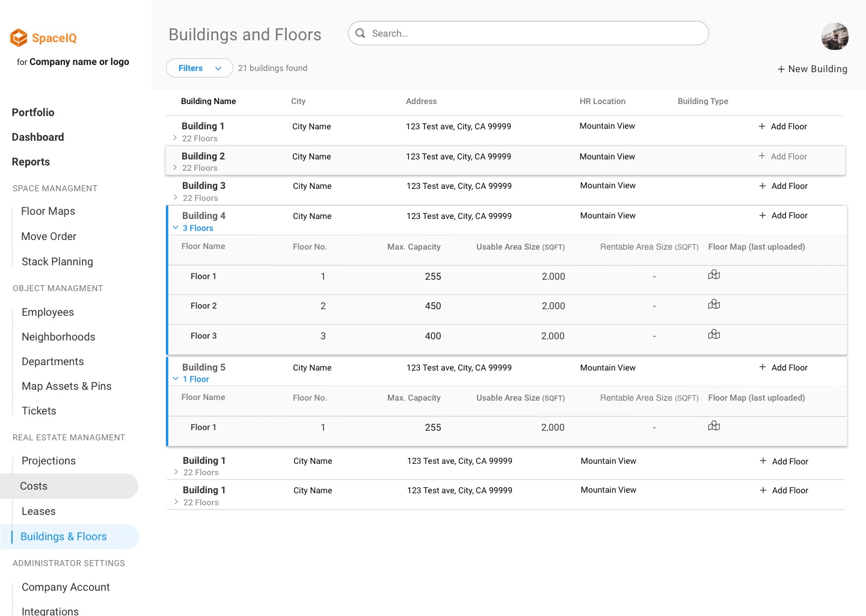Click Add Floor in last Building 1 row
This screenshot has width=866, height=616.
point(784,490)
